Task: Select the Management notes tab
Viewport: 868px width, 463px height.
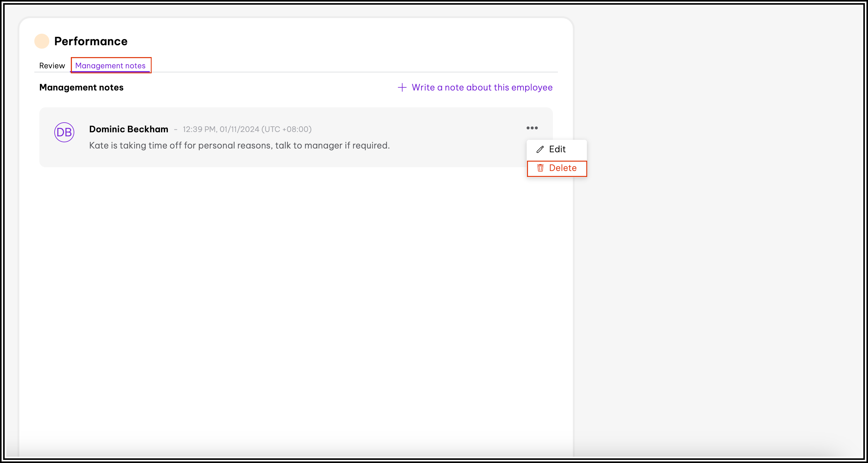Action: (111, 66)
